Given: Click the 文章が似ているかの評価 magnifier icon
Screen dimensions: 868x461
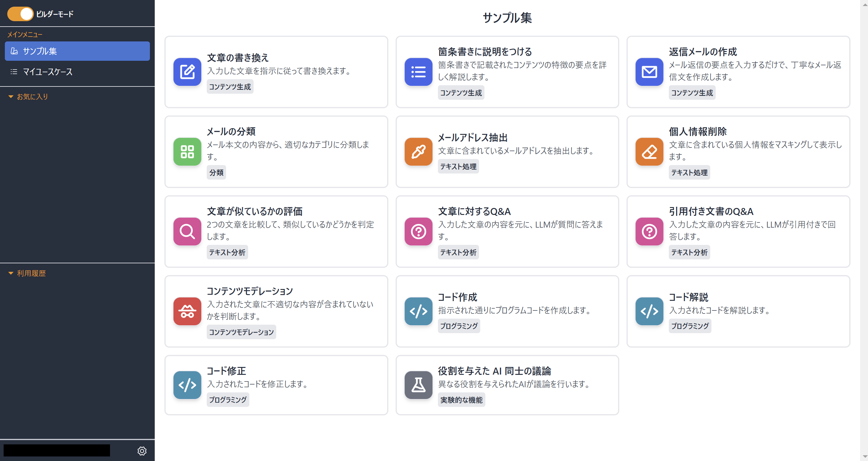Looking at the screenshot, I should (x=187, y=232).
